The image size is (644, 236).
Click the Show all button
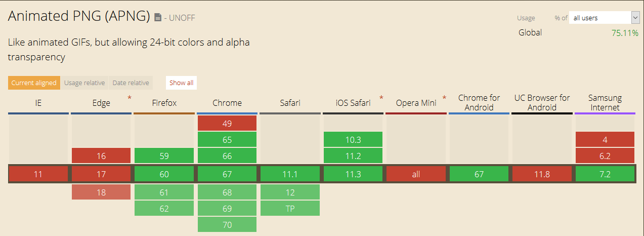[181, 83]
